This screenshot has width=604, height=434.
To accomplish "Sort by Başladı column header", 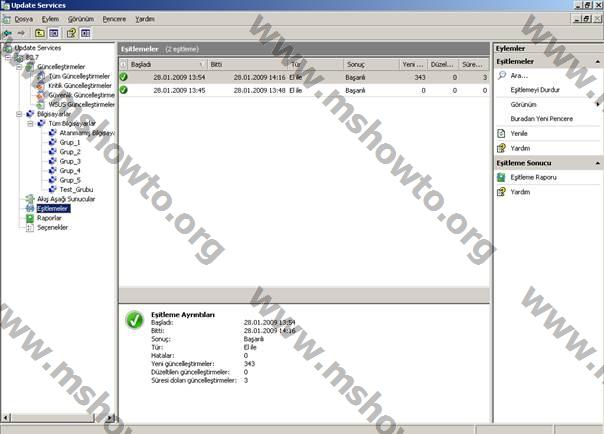I will 168,64.
